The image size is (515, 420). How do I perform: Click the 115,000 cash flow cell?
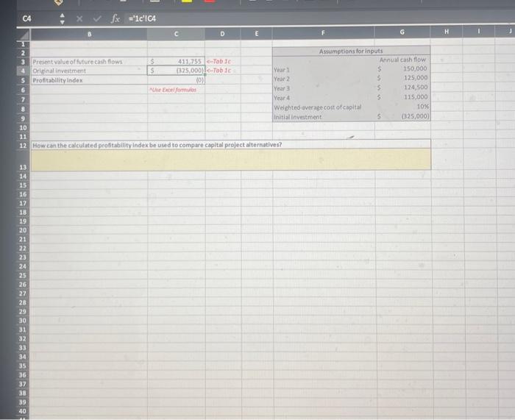click(x=402, y=97)
